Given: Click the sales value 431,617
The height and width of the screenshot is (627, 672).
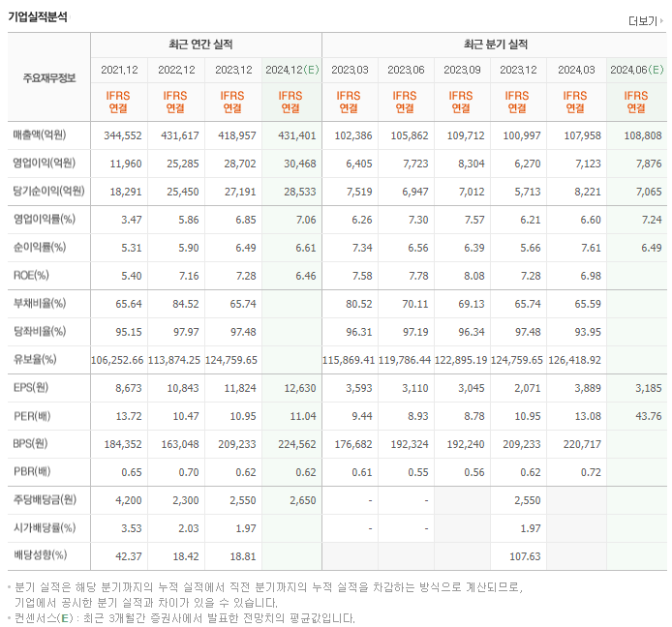Looking at the screenshot, I should pyautogui.click(x=180, y=135).
